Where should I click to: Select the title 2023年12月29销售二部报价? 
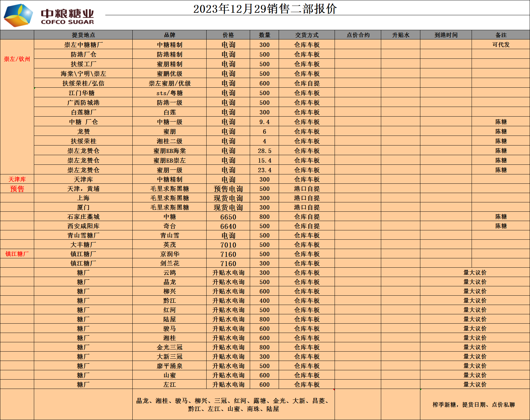tap(265, 9)
